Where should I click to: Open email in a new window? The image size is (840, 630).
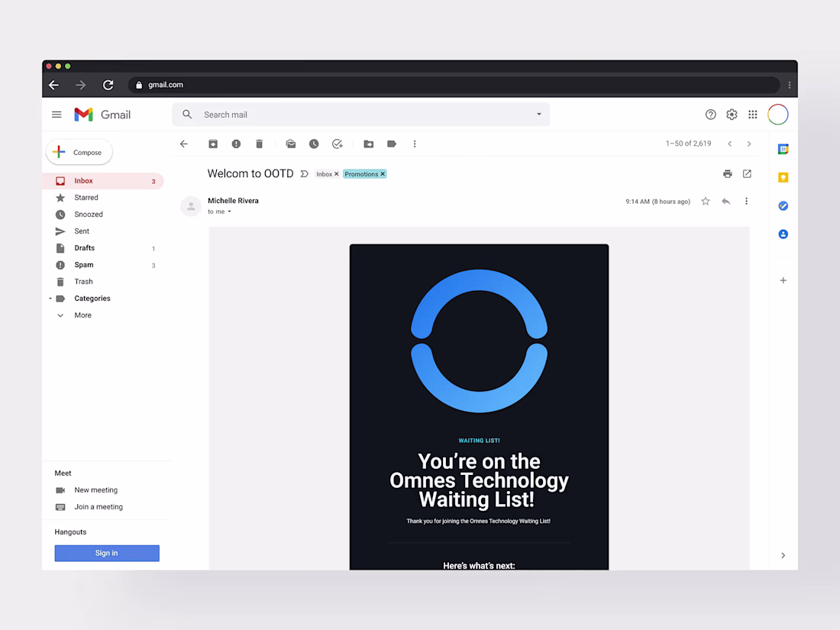click(x=748, y=174)
